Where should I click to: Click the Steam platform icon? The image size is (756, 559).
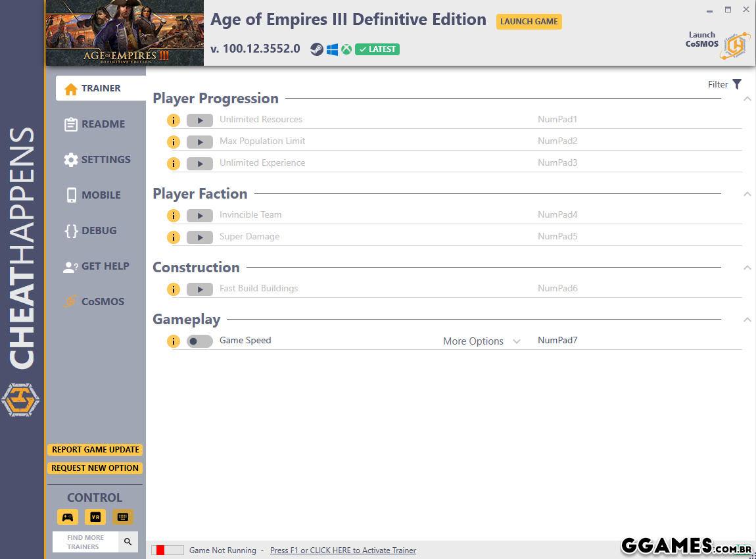[x=317, y=49]
